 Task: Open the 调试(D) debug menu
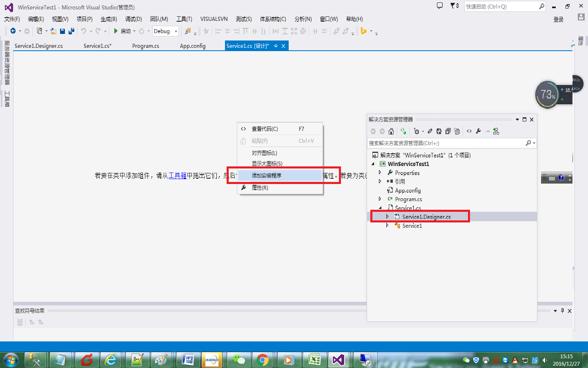134,19
